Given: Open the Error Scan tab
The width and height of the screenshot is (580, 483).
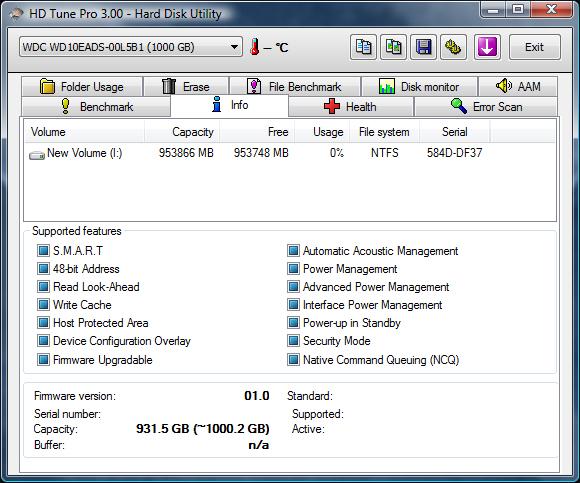Looking at the screenshot, I should click(486, 107).
